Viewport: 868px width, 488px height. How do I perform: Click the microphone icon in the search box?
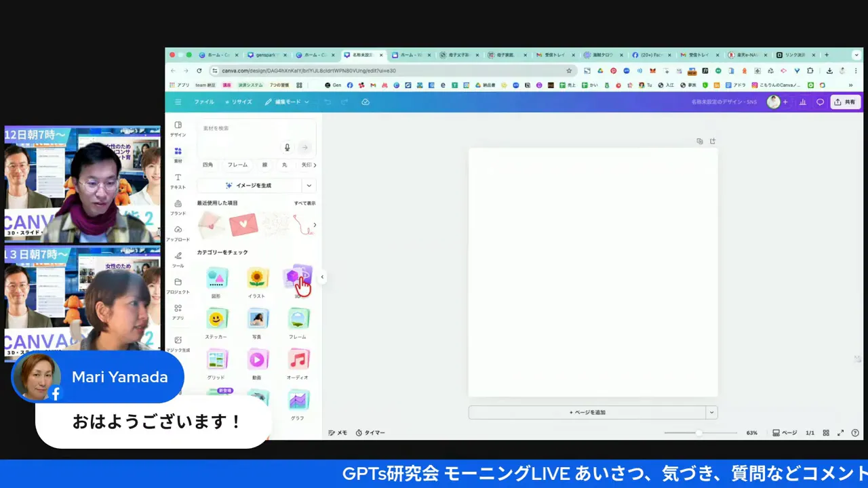click(x=287, y=147)
